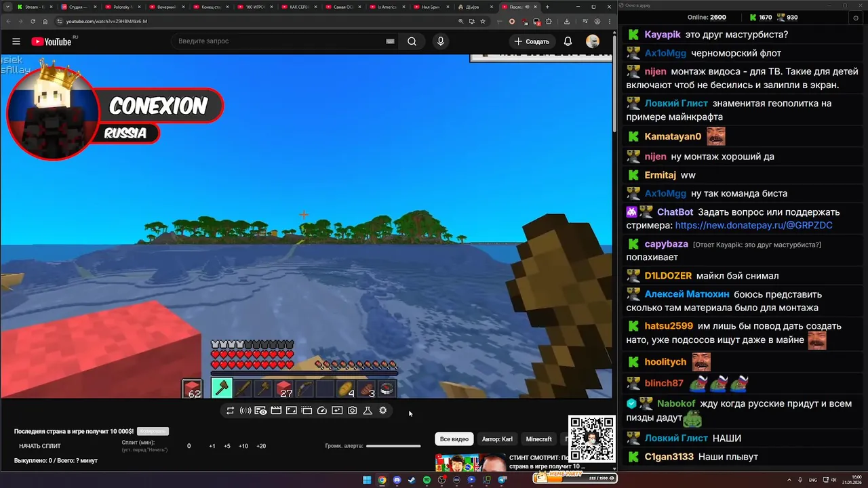Screen dimensions: 868x488
Task: Open the browser extensions puzzle icon
Action: (x=549, y=21)
